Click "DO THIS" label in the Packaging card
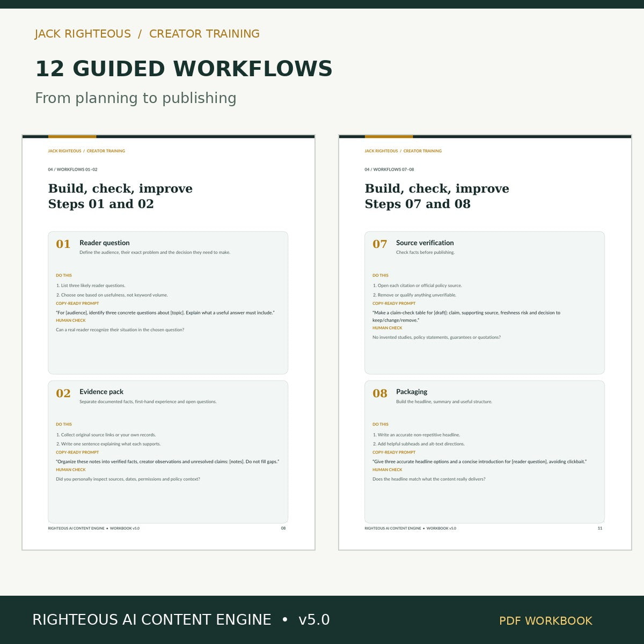Screen dimensions: 644x644 [380, 425]
